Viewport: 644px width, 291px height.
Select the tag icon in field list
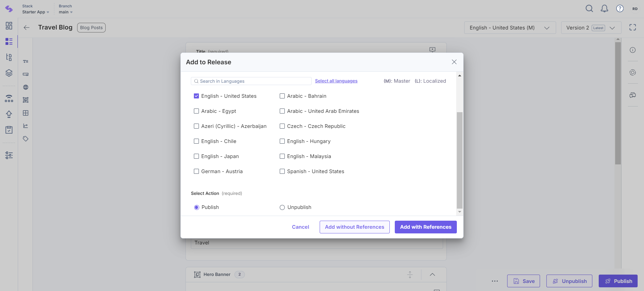[25, 139]
